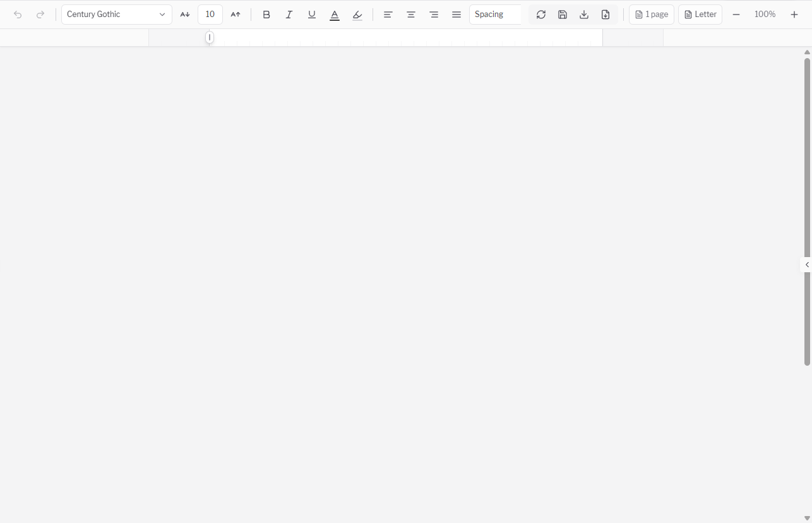Viewport: 812px width, 523px height.
Task: Click the scrollbar up arrow
Action: (807, 52)
